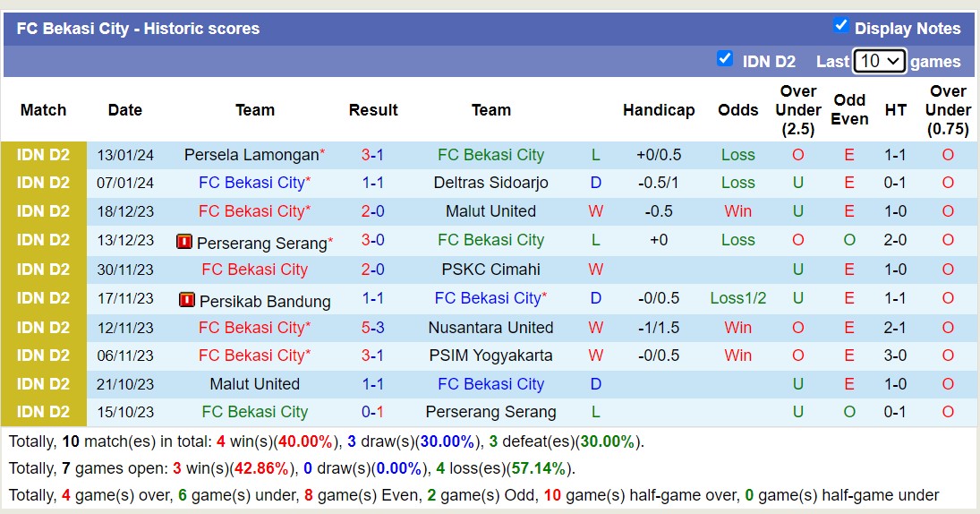Click the IDN D2 league cell for 13/01/24

coord(43,155)
